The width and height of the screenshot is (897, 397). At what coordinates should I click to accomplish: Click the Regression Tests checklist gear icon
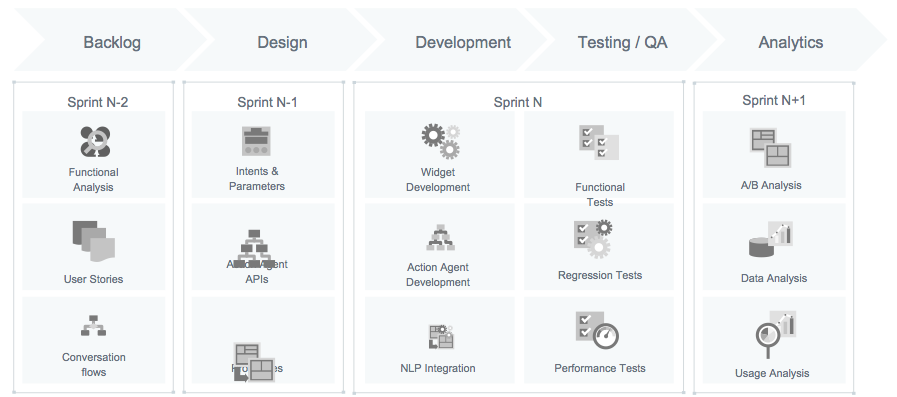[593, 239]
